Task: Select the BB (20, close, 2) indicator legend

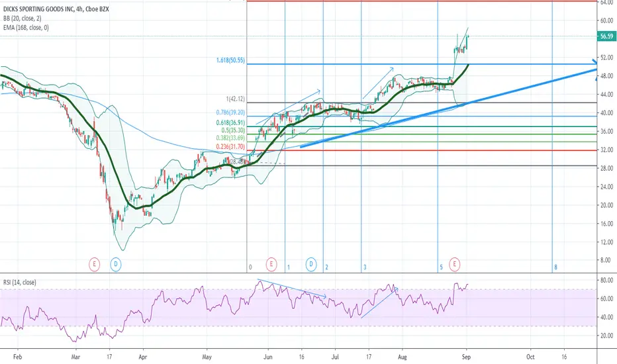Action: (x=22, y=18)
